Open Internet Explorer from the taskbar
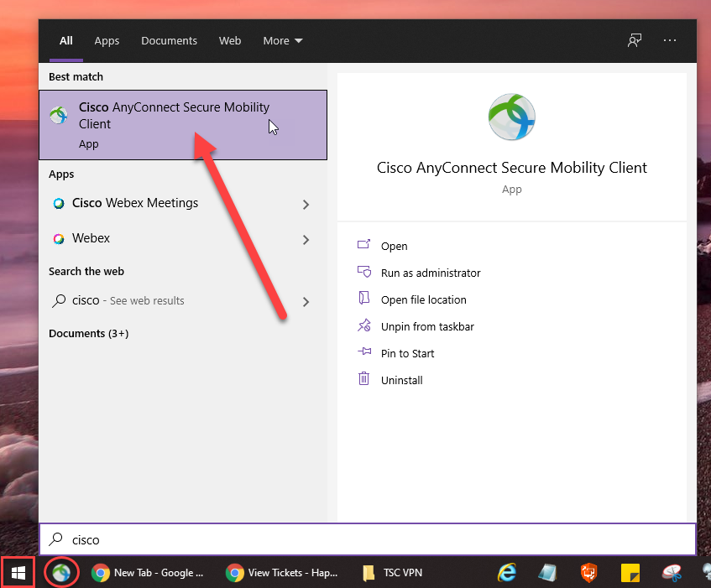This screenshot has height=588, width=711. [507, 573]
